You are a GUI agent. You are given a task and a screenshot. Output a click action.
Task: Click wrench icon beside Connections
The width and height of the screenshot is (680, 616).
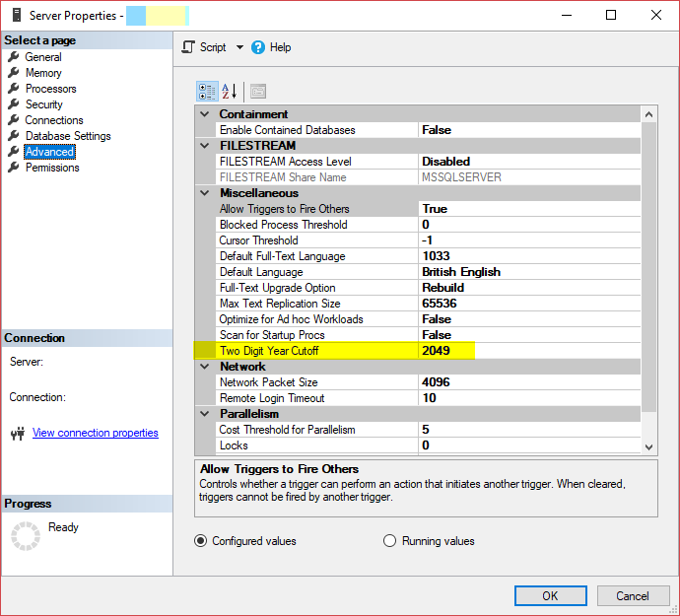[14, 119]
